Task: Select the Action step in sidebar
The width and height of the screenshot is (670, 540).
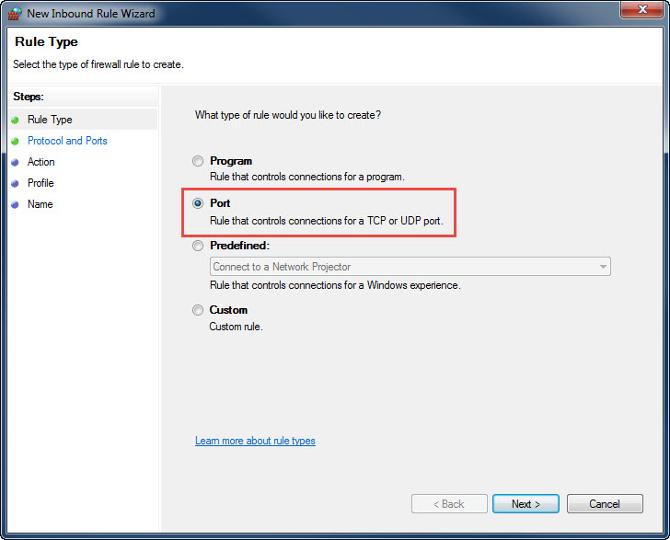Action: click(41, 162)
